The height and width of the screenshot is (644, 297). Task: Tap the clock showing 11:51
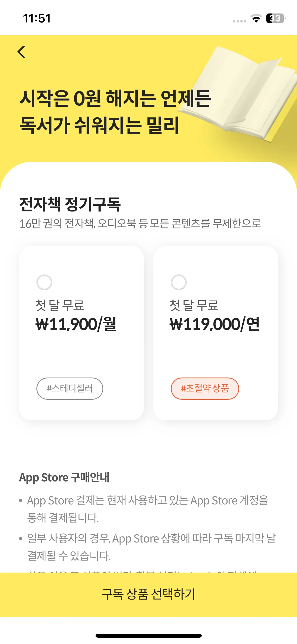click(x=37, y=19)
